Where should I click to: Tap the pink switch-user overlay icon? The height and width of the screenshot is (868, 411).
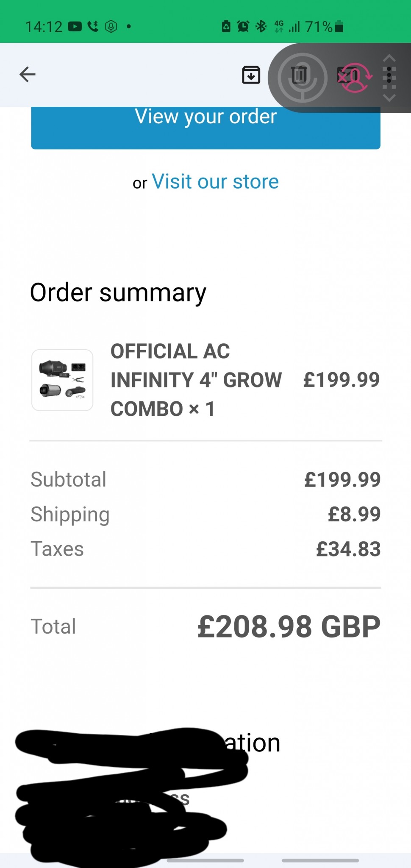tap(356, 78)
